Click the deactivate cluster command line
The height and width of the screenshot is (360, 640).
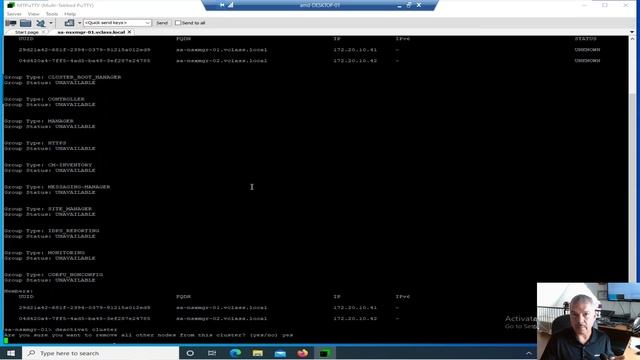coord(61,329)
